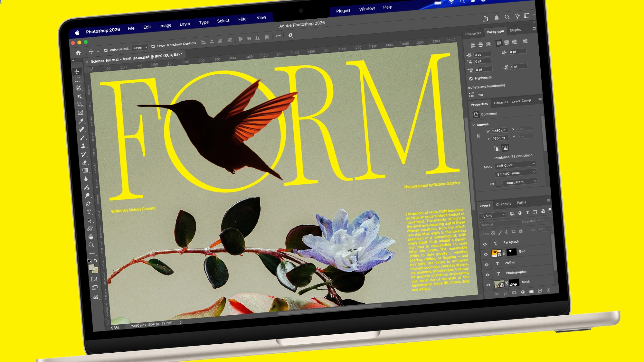Hide the Bird layer
The width and height of the screenshot is (644, 362).
[486, 254]
